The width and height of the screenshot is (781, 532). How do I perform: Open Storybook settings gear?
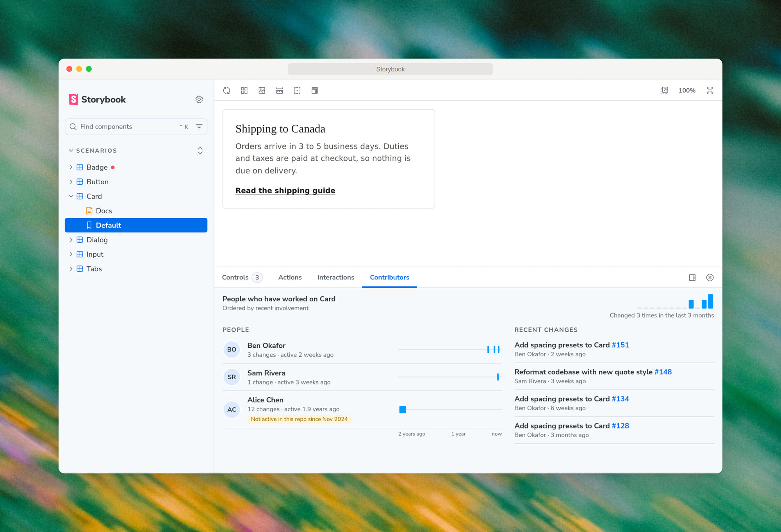[x=199, y=100]
